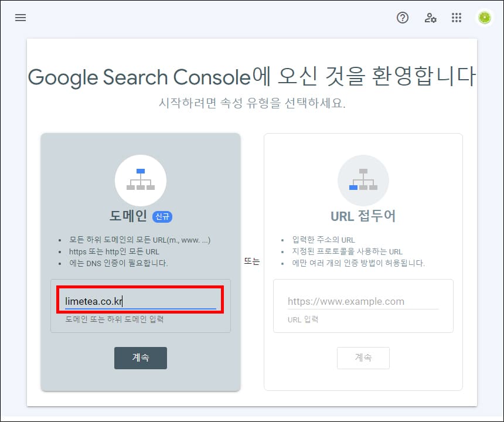The width and height of the screenshot is (504, 422).
Task: Click the limetea.co.kr input field
Action: 141,300
